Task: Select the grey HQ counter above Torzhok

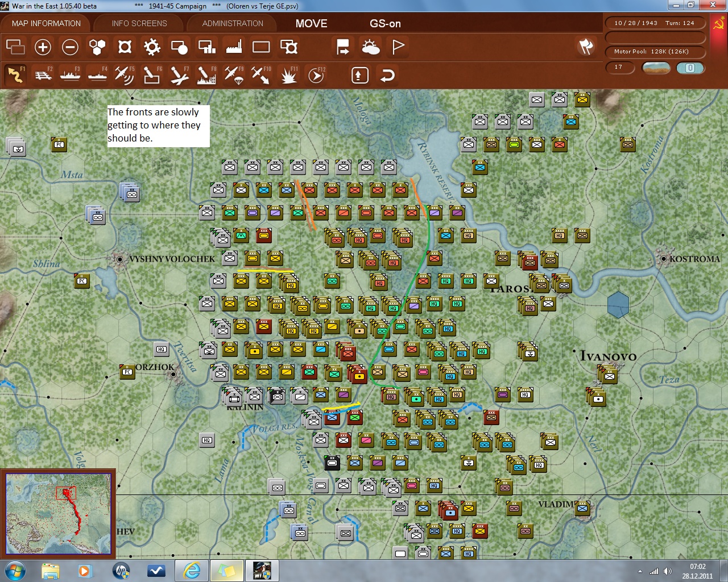Action: tap(162, 349)
